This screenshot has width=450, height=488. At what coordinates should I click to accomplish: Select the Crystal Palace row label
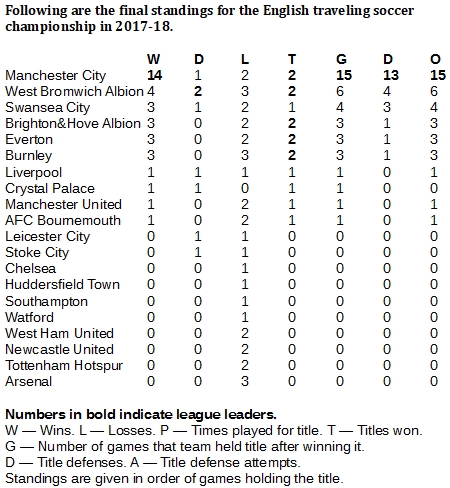(x=50, y=189)
